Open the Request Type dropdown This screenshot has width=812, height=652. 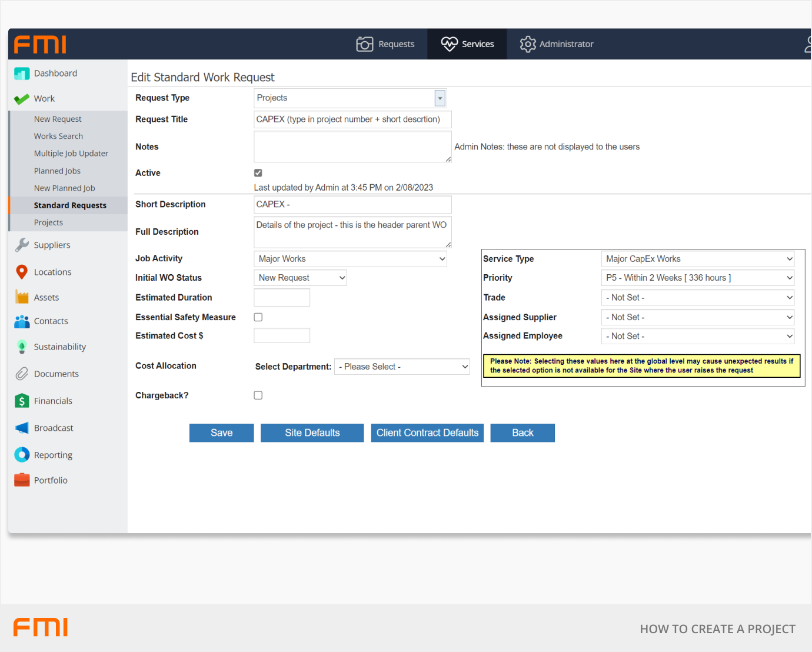coord(440,98)
